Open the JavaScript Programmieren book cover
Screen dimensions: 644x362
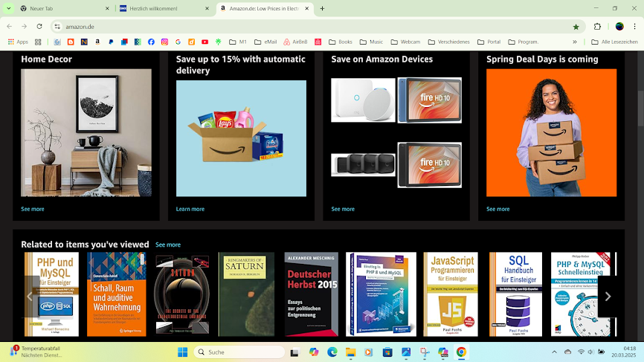pos(451,294)
